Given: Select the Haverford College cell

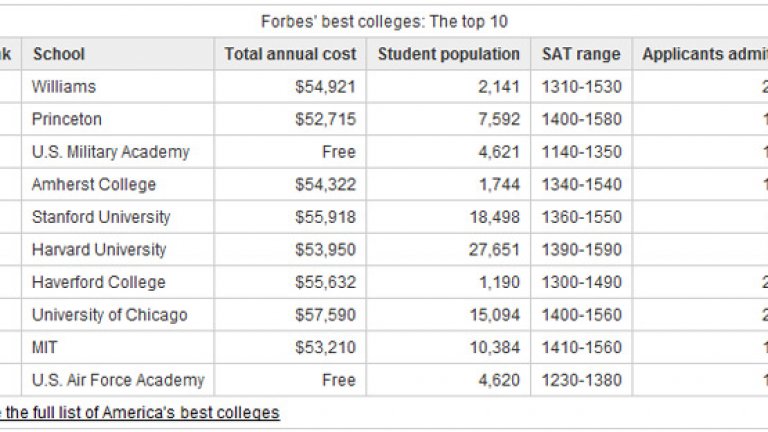Looking at the screenshot, I should 98,282.
